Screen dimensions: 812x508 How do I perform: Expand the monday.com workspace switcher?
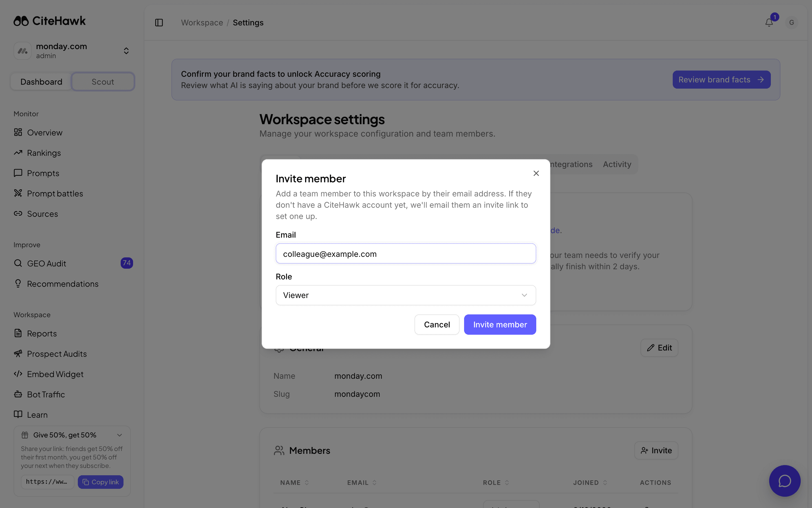(x=126, y=51)
